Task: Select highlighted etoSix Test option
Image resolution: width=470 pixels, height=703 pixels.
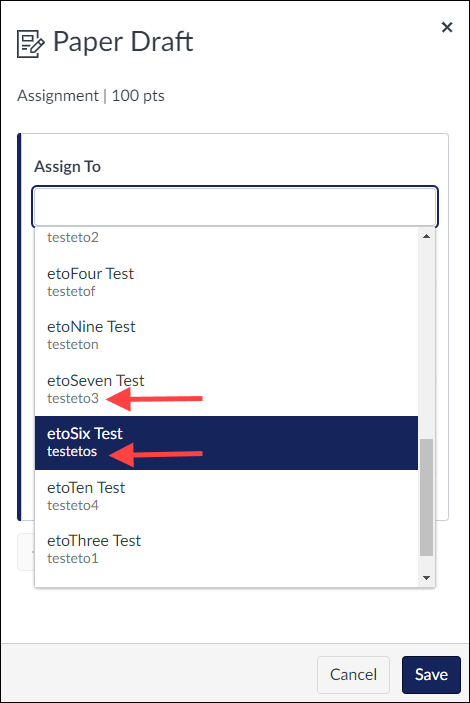Action: tap(226, 443)
